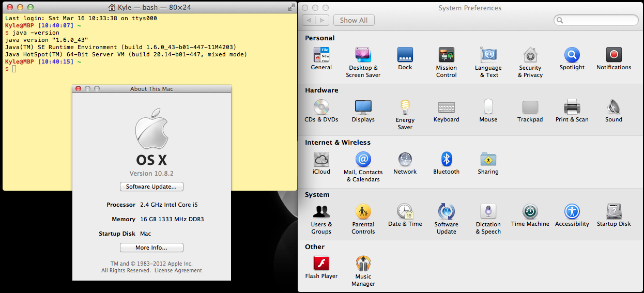The image size is (644, 293).
Task: Click the Terminal cursor at the prompt
Action: [14, 69]
